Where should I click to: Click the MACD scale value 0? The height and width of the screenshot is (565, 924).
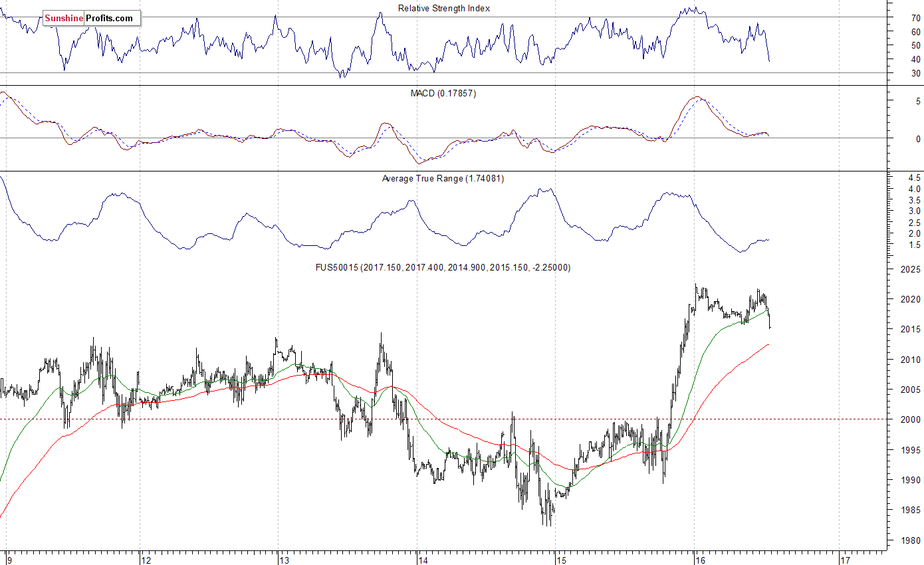click(x=918, y=139)
